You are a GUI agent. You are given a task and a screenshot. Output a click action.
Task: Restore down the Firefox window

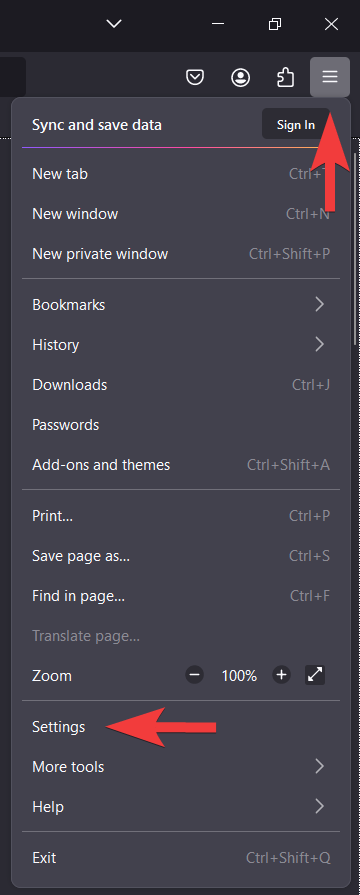(274, 24)
